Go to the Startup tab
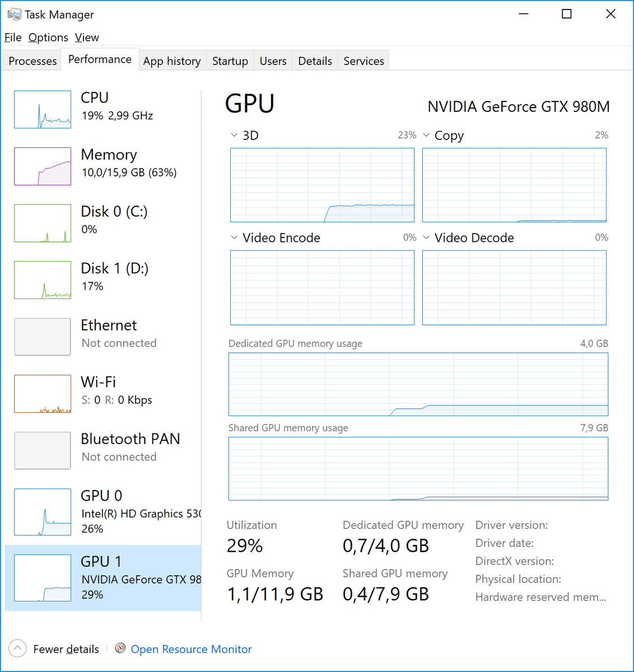The image size is (634, 672). (230, 61)
